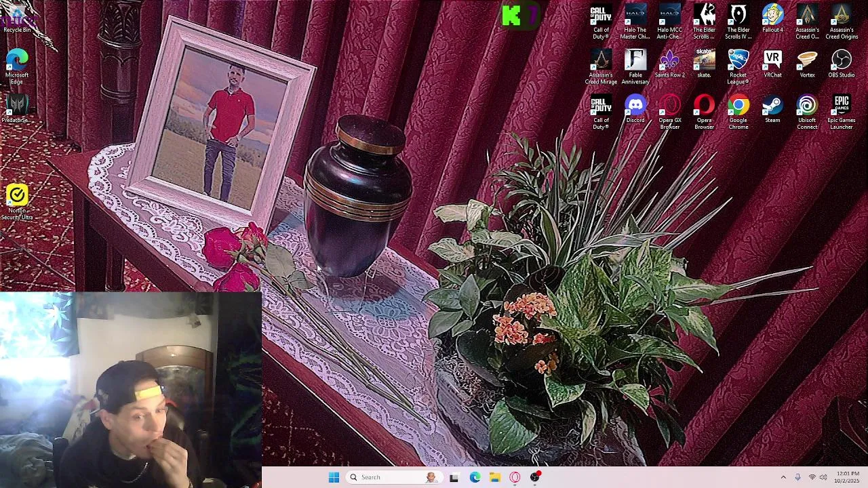Select the skate. game shortcut
868x488 pixels.
point(704,64)
